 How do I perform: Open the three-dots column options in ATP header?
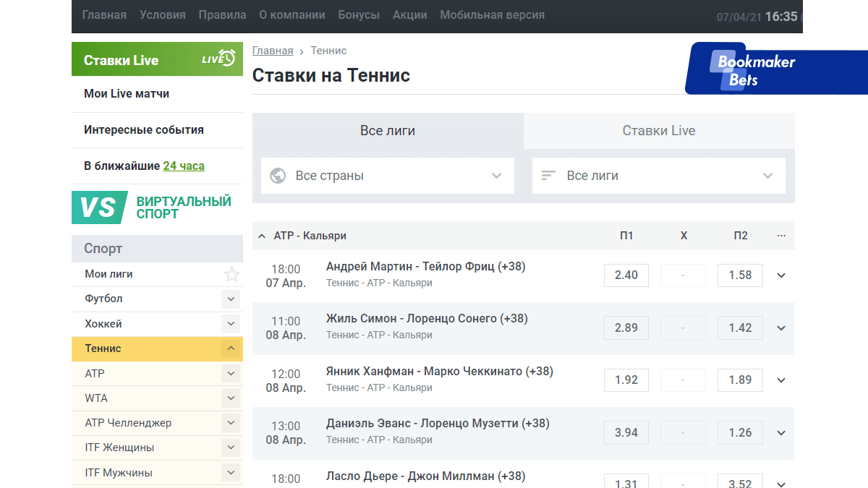click(780, 236)
